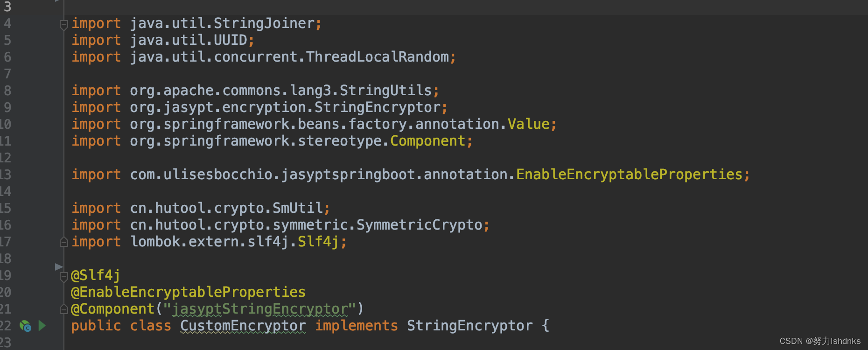
Task: Click the CustomEncryptor class name
Action: (243, 326)
